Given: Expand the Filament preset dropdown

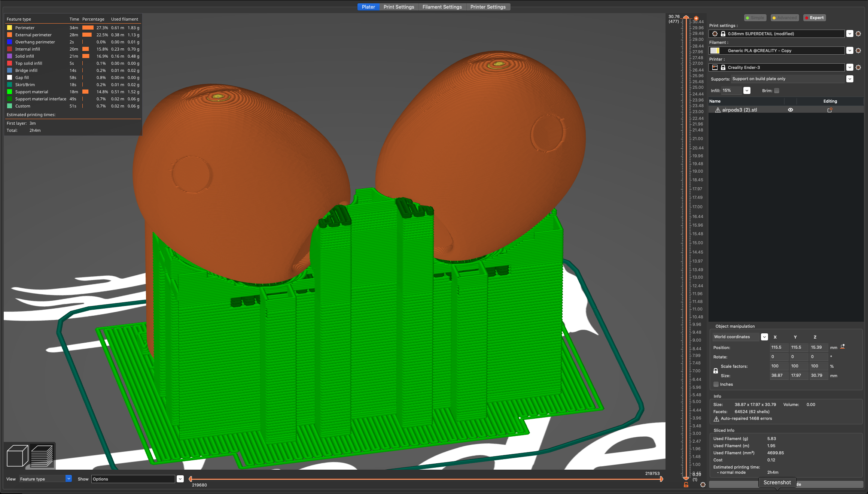Looking at the screenshot, I should [x=850, y=51].
